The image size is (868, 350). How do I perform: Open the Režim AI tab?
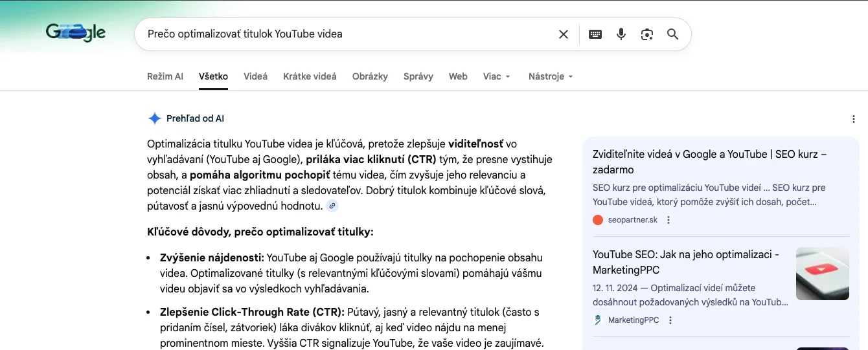tap(165, 76)
